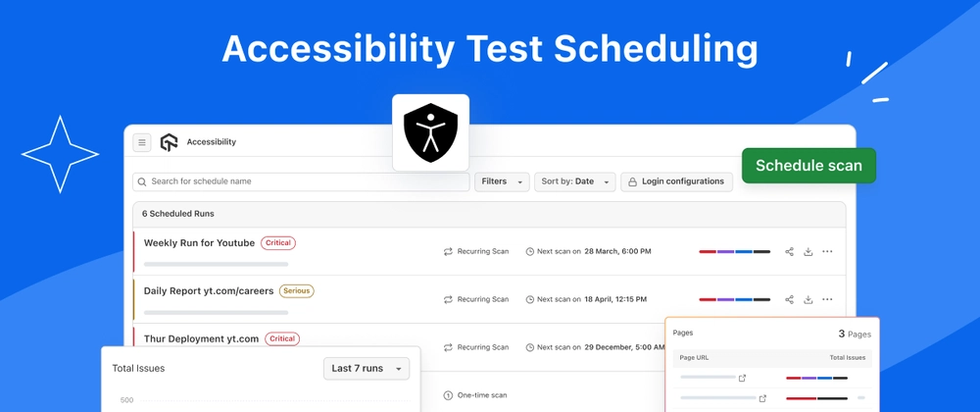Viewport: 980px width, 412px height.
Task: Expand the Last 7 runs dropdown
Action: (367, 368)
